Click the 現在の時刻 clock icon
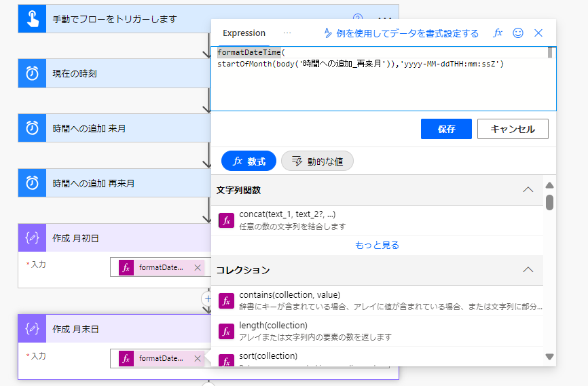Viewport: 588px width, 386px height. [x=32, y=73]
